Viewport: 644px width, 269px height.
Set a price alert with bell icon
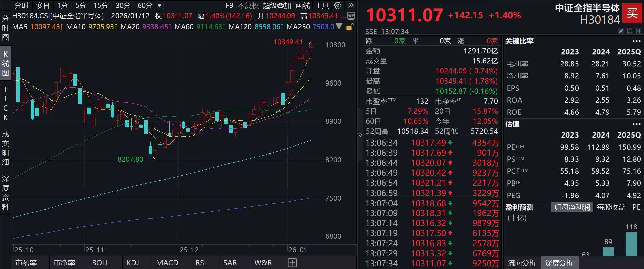coord(630,31)
